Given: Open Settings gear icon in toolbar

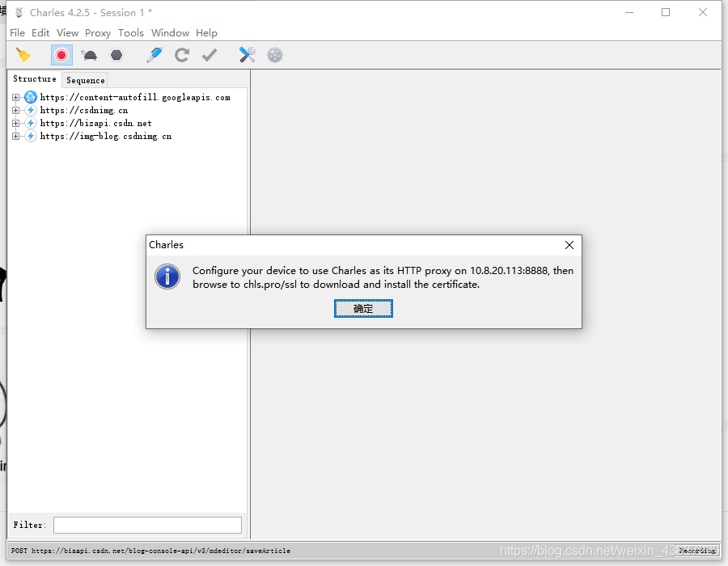Looking at the screenshot, I should point(275,55).
